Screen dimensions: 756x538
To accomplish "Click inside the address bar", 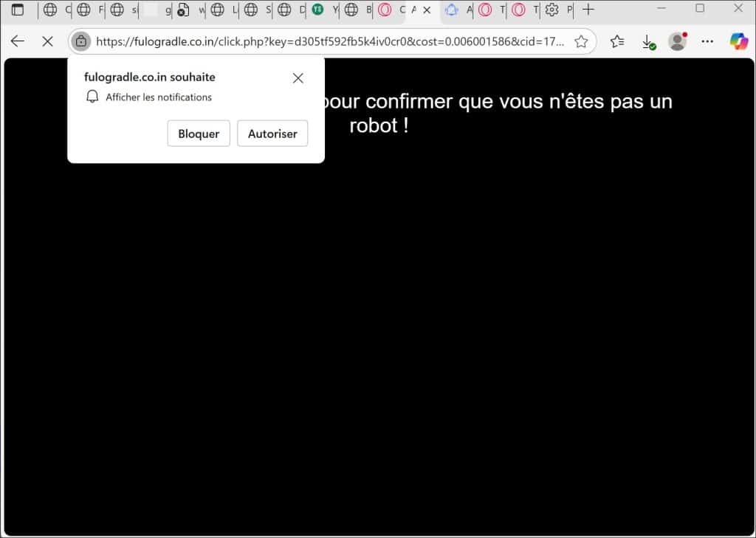I will coord(332,41).
